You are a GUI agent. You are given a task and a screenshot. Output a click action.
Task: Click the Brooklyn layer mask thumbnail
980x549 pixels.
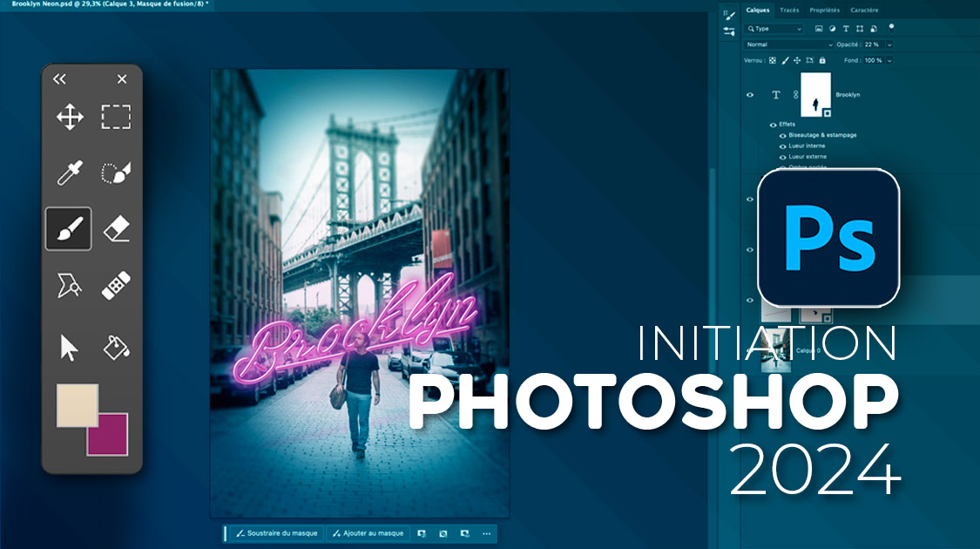click(x=815, y=94)
